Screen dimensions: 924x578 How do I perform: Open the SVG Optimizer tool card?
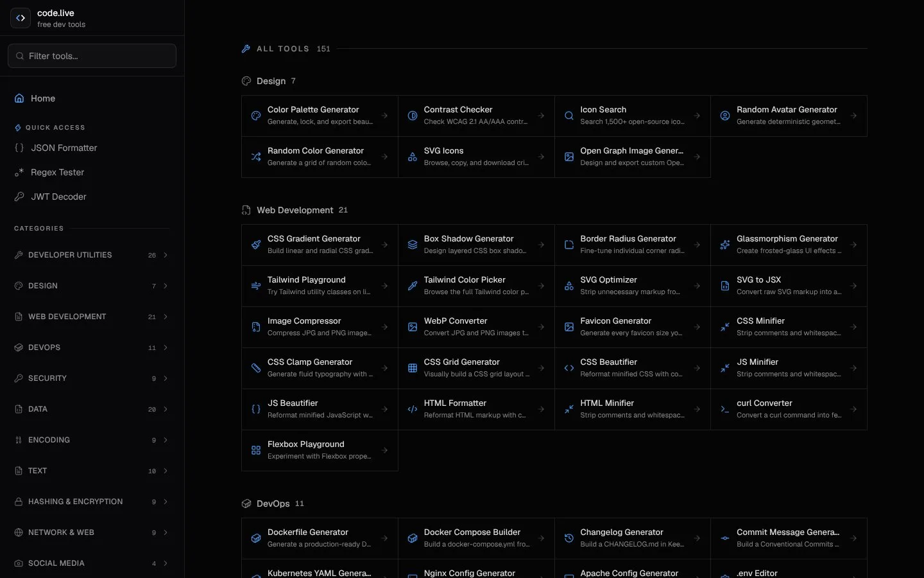click(x=633, y=286)
